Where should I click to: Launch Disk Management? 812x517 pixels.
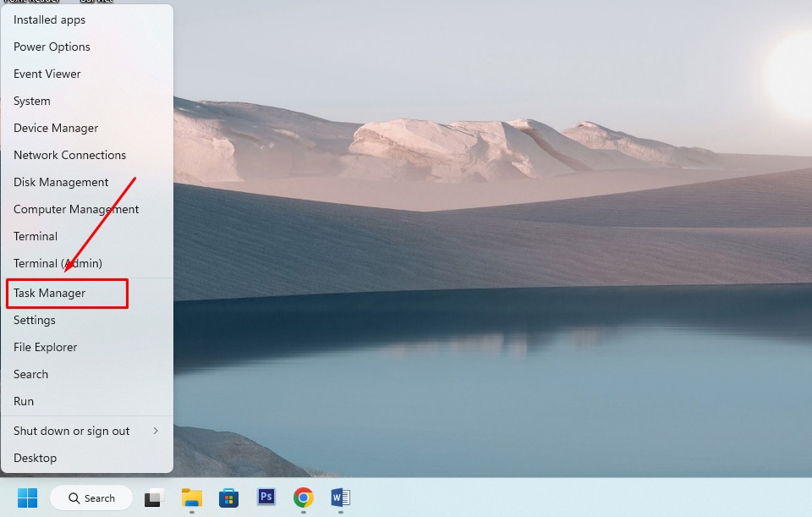tap(60, 182)
